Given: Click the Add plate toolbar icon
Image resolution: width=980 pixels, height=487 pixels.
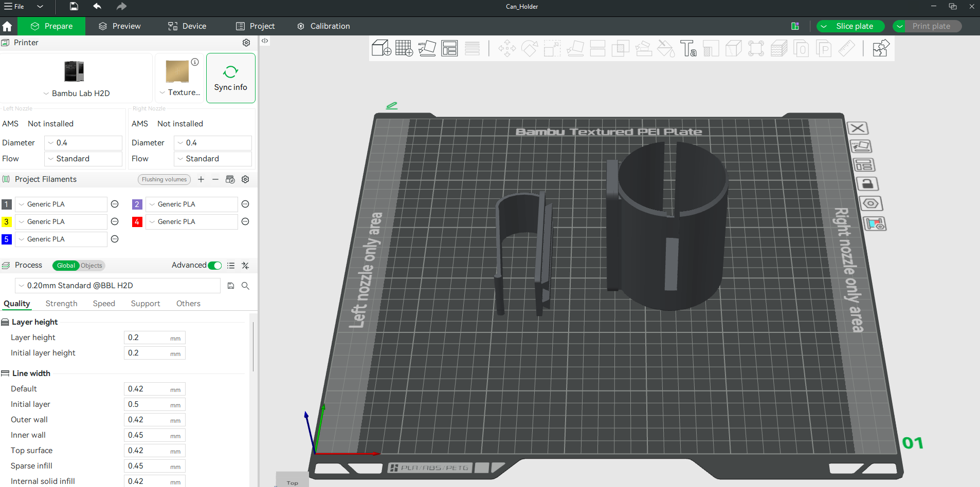Looking at the screenshot, I should click(x=404, y=48).
